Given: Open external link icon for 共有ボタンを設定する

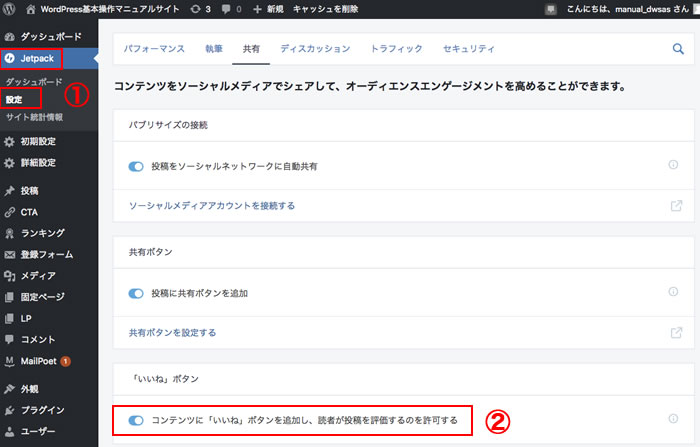Looking at the screenshot, I should point(676,332).
